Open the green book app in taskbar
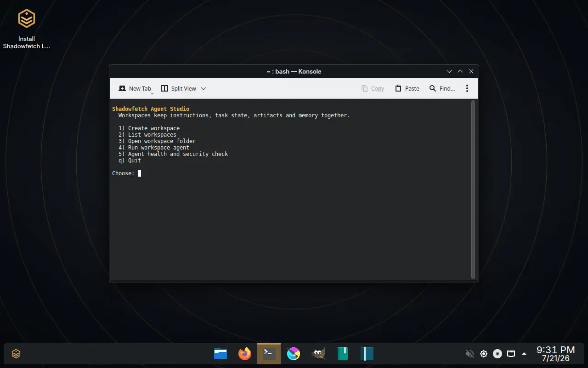This screenshot has width=588, height=368. click(x=342, y=354)
